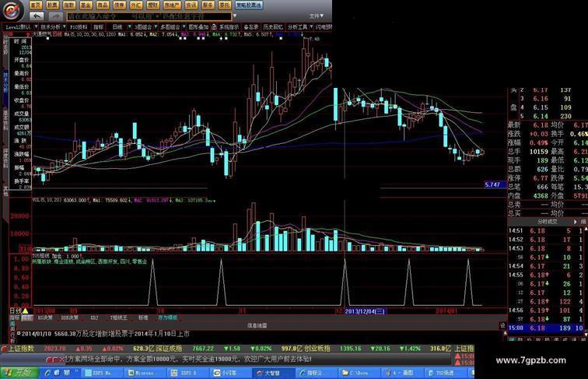Open the 指数 index button

tap(69, 5)
